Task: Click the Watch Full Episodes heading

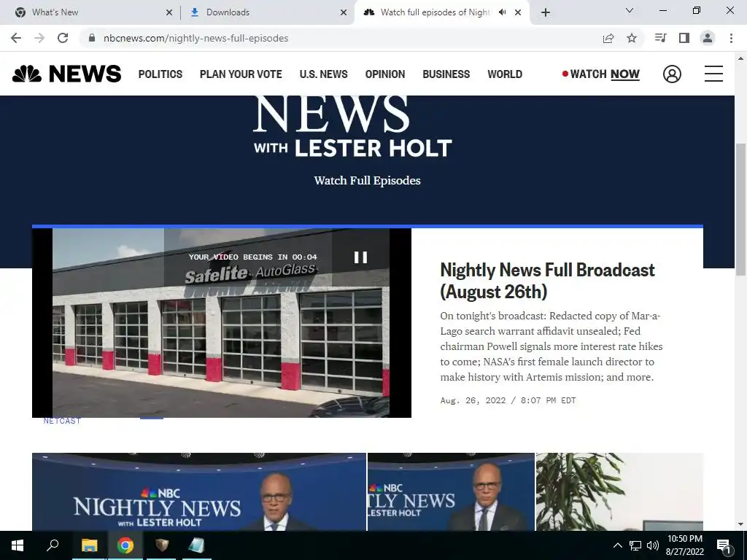Action: click(x=368, y=181)
